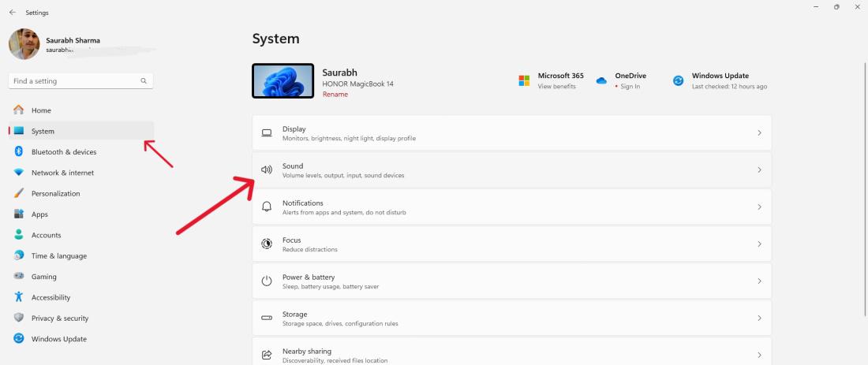
Task: Open Privacy & security label in the sidebar
Action: click(60, 318)
